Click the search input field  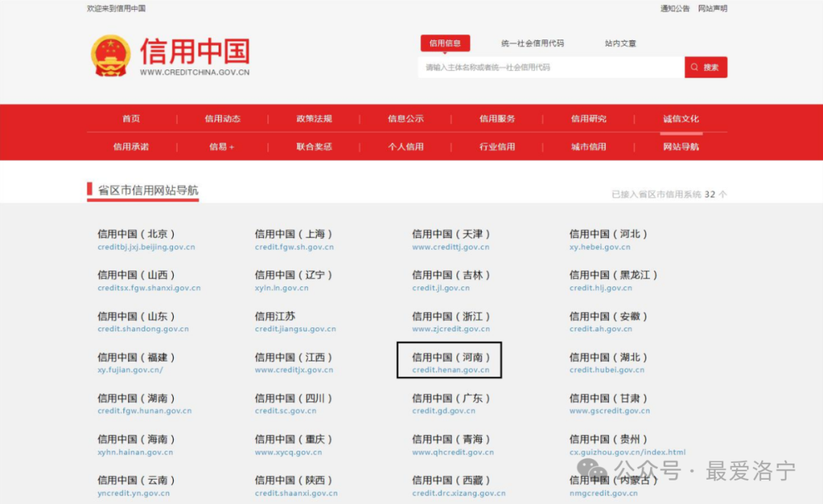point(550,67)
